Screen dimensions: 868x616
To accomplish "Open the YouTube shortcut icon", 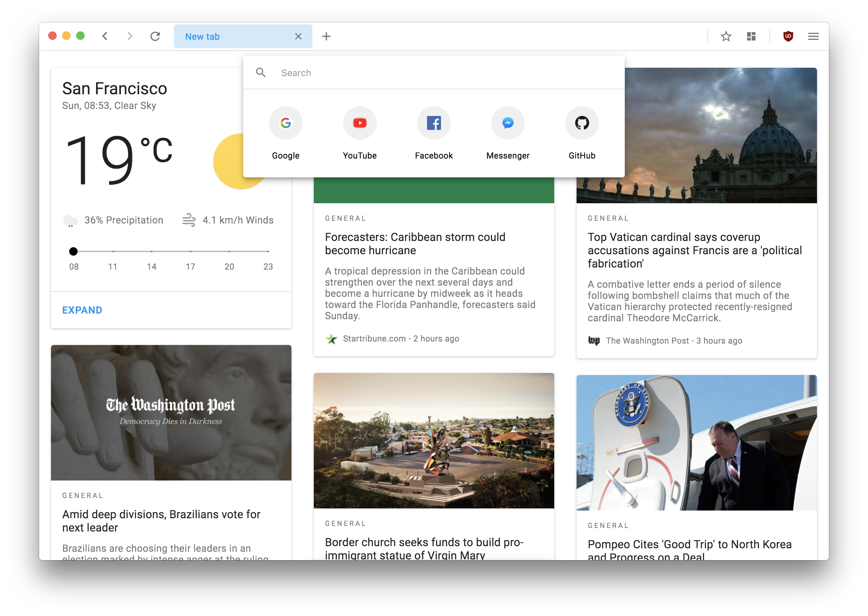I will point(360,123).
